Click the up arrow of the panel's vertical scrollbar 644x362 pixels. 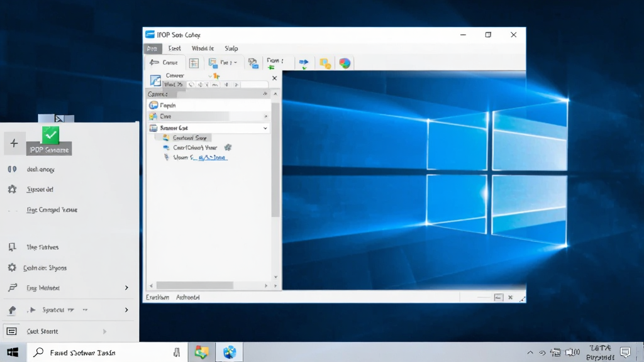click(x=275, y=94)
